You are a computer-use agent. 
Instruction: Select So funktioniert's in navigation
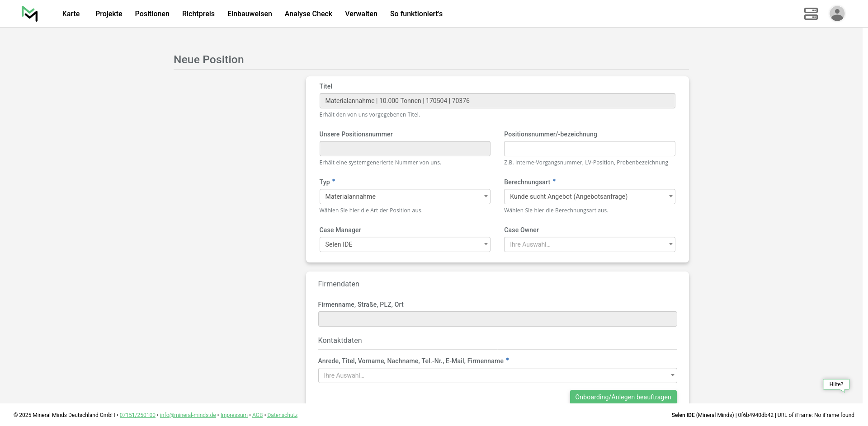point(416,14)
